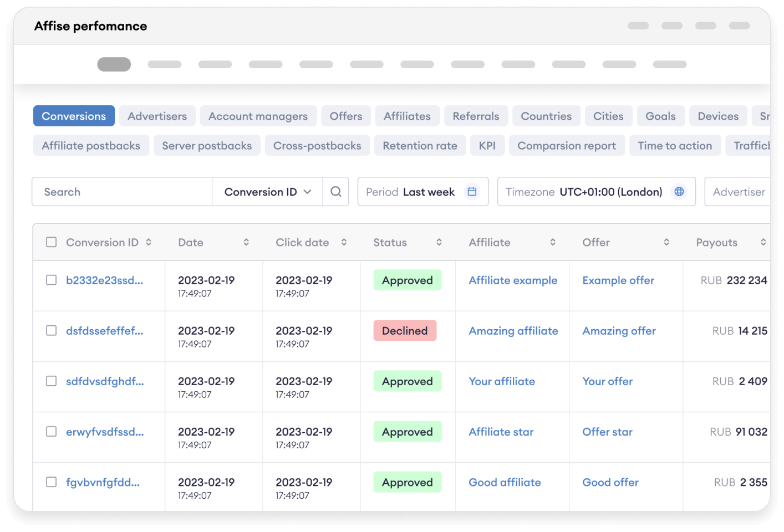Viewport: 784px width, 532px height.
Task: Open the Retention rate tab
Action: 420,146
